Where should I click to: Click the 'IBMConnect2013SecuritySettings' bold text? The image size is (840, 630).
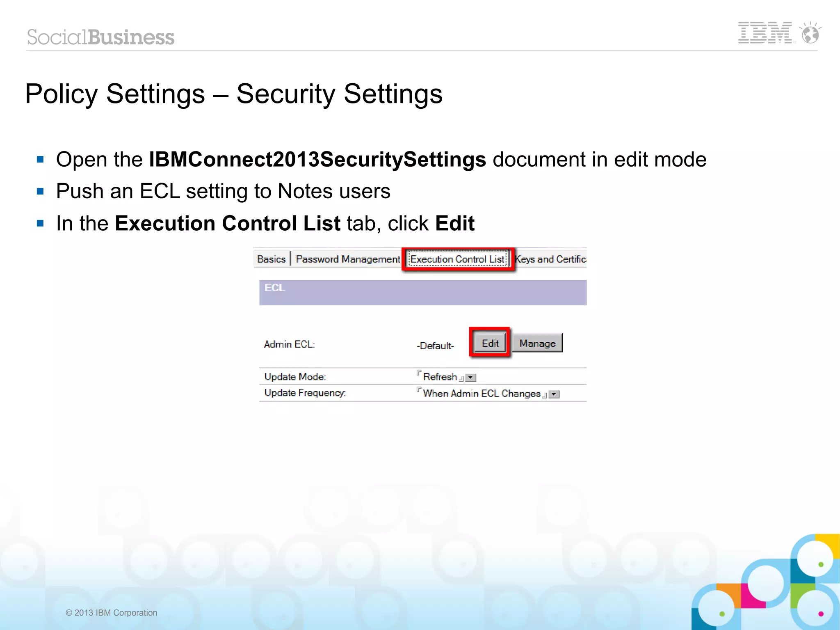(x=317, y=159)
